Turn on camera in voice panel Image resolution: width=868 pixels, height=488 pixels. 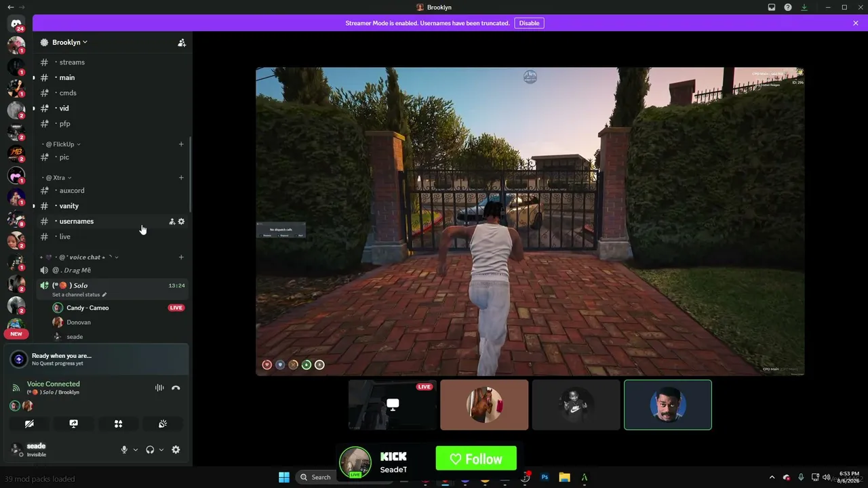click(29, 424)
